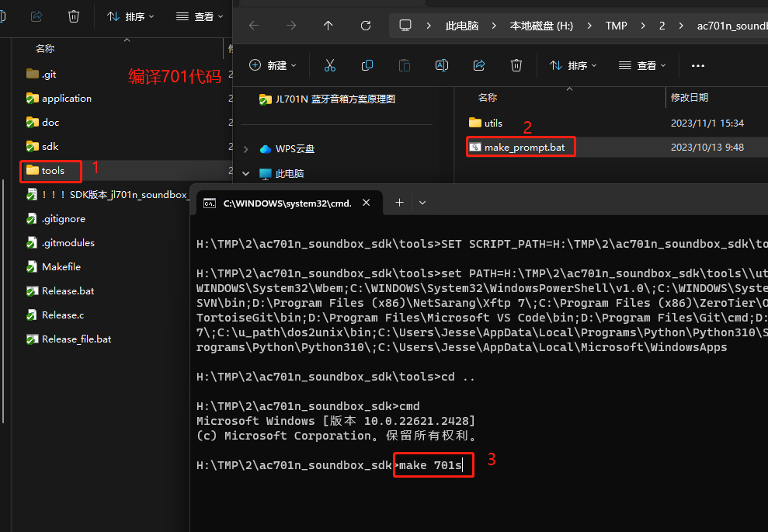The image size is (768, 532).
Task: Click the Share icon in the utils window toolbar
Action: coord(479,65)
